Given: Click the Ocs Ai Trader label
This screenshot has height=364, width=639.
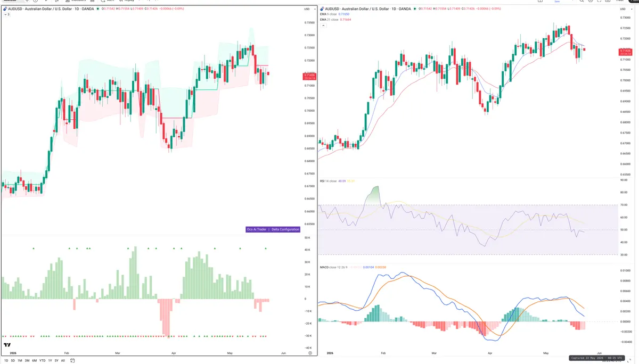Looking at the screenshot, I should 257,229.
